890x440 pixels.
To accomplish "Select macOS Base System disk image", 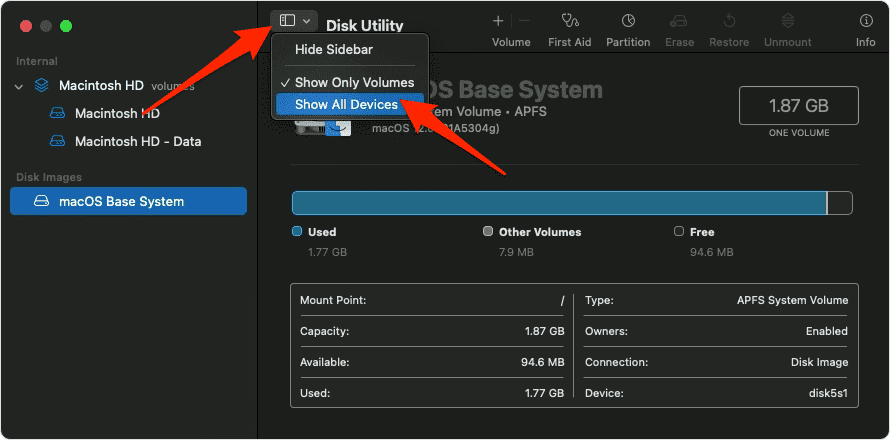I will click(120, 201).
